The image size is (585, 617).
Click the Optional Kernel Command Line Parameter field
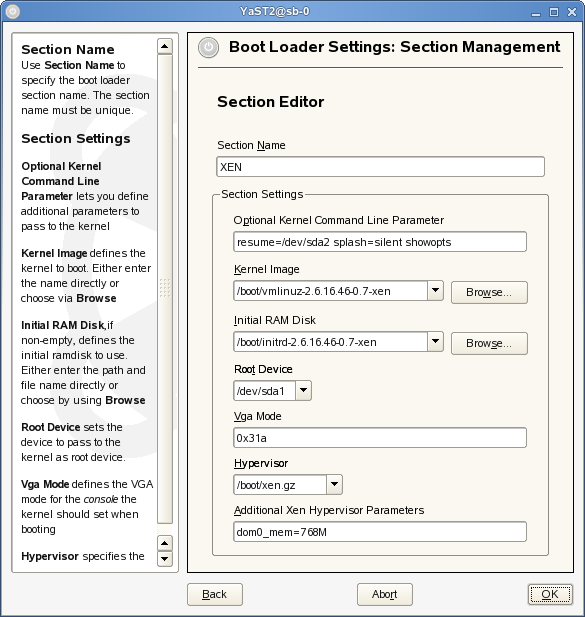pos(380,242)
